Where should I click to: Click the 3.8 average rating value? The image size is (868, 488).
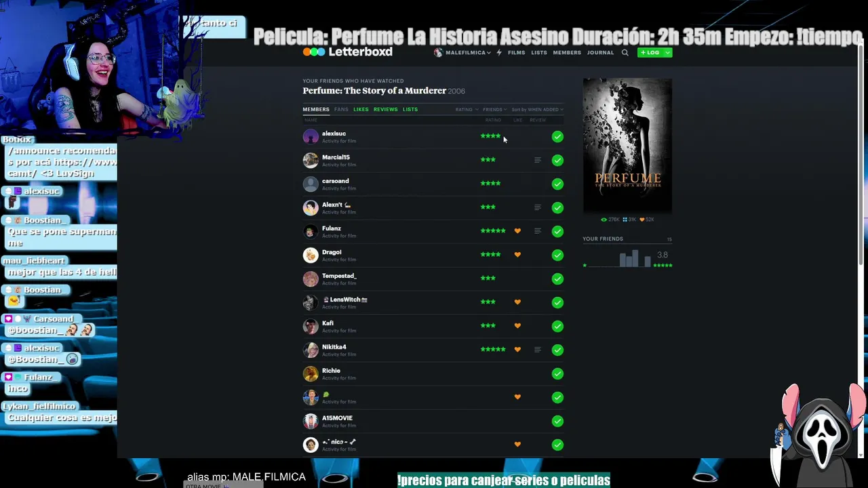[663, 255]
